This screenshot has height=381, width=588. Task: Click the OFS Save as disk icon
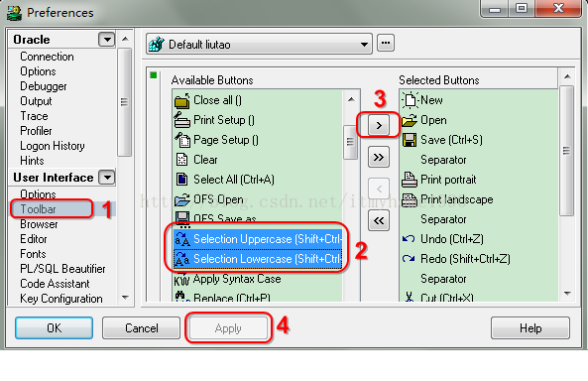pyautogui.click(x=182, y=218)
